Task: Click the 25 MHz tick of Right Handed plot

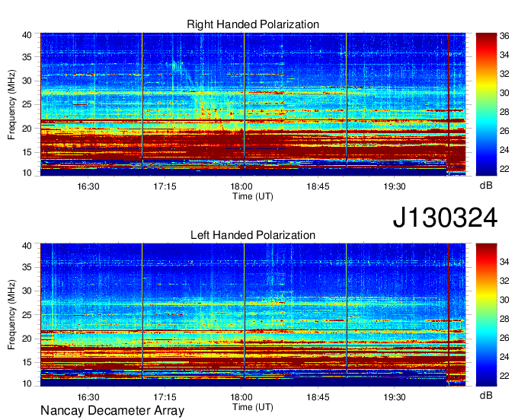Action: click(27, 104)
